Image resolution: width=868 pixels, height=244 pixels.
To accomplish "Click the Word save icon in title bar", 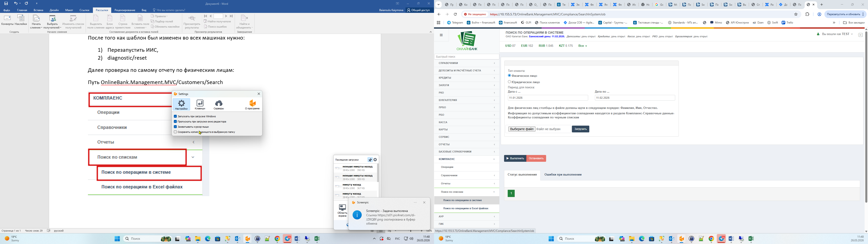I will click(x=6, y=3).
